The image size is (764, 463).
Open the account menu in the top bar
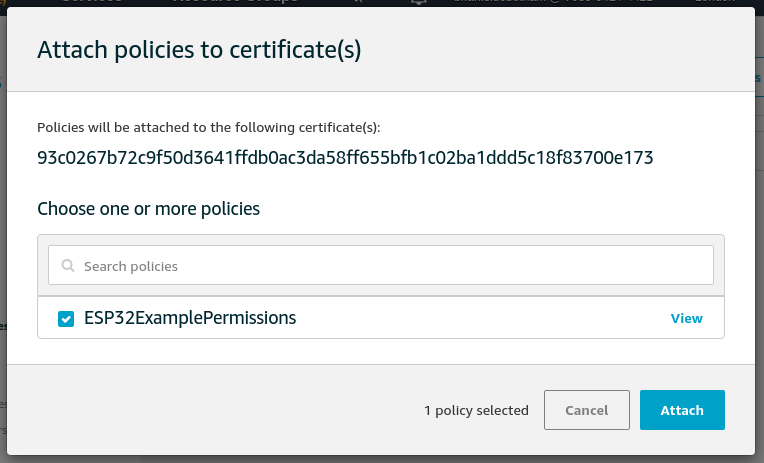tap(553, 2)
